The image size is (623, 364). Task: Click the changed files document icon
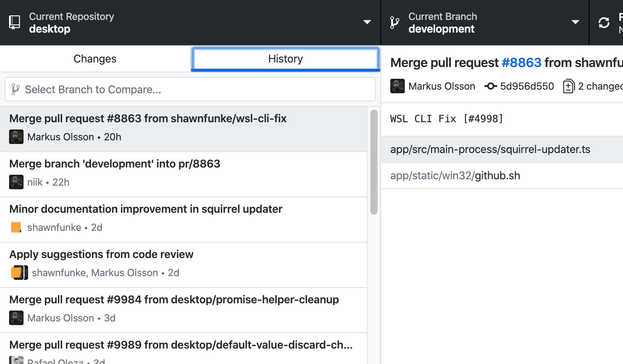[569, 86]
